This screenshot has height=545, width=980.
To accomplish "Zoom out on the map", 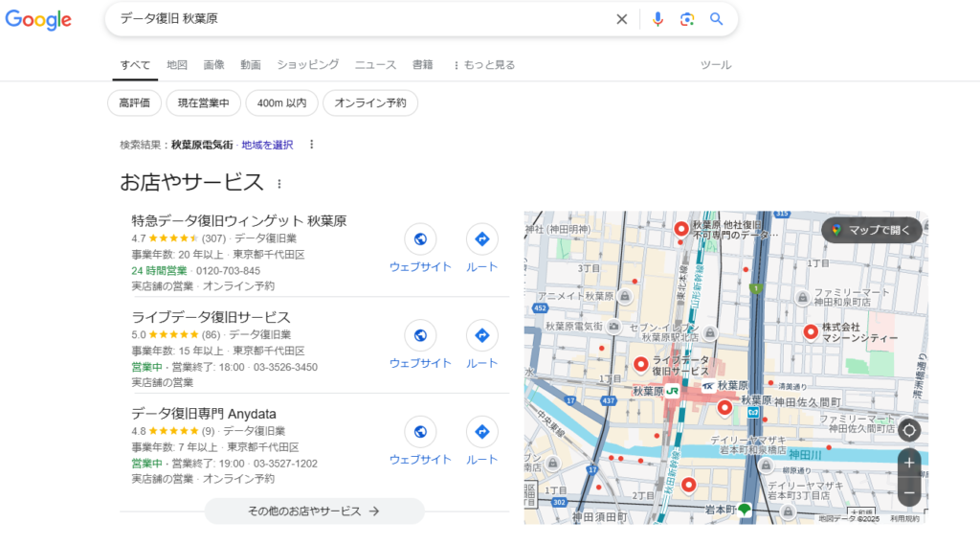I will 909,492.
